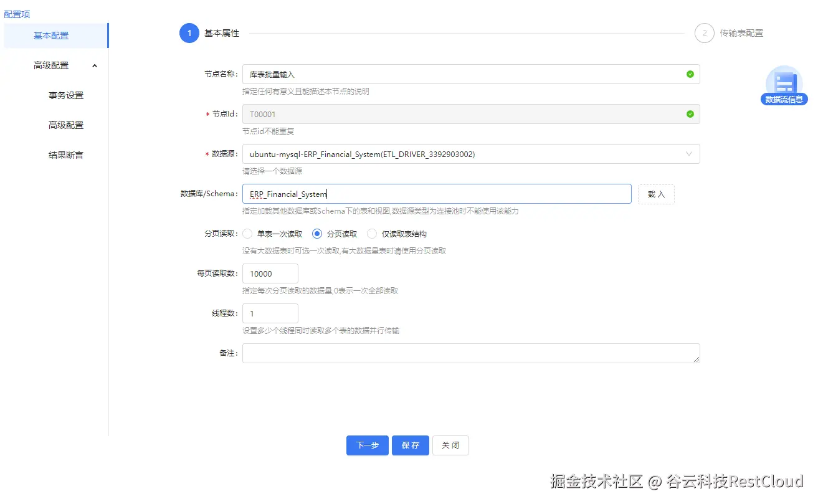818x504 pixels.
Task: Open 事务设置 in the sidebar
Action: 66,95
